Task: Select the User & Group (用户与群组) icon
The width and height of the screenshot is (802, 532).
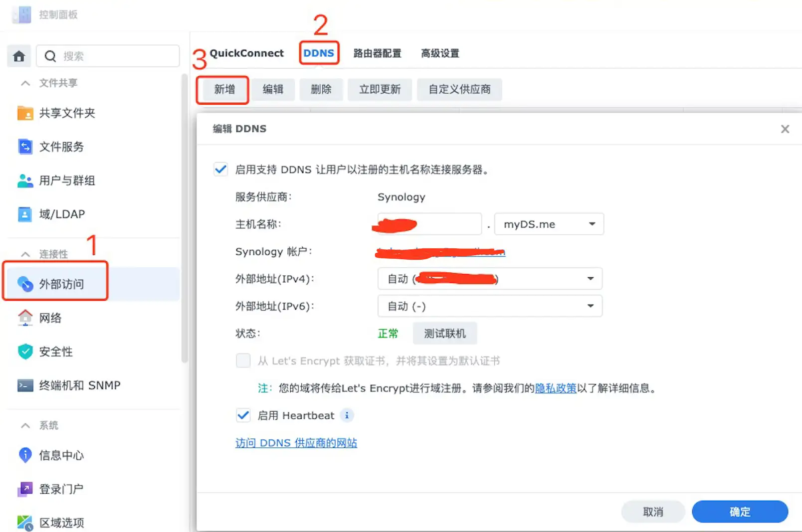Action: point(25,180)
